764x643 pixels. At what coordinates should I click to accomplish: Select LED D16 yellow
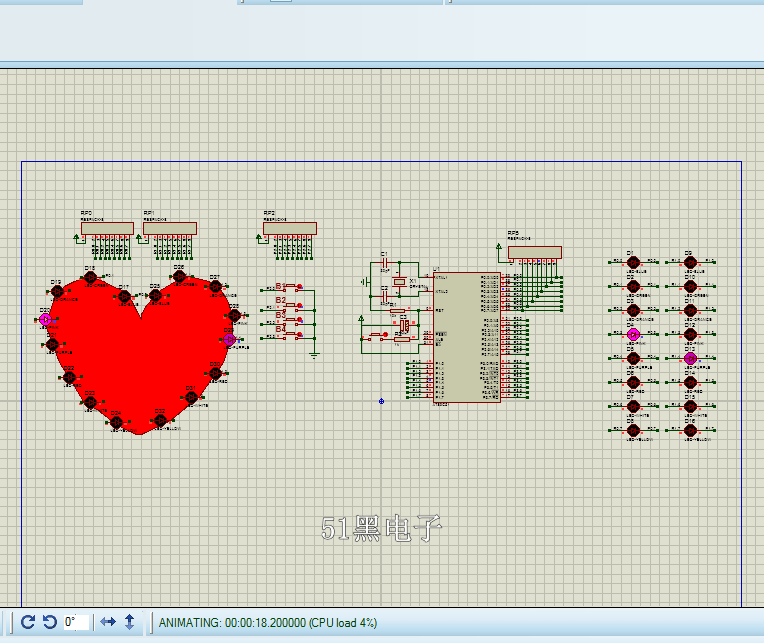[x=690, y=430]
